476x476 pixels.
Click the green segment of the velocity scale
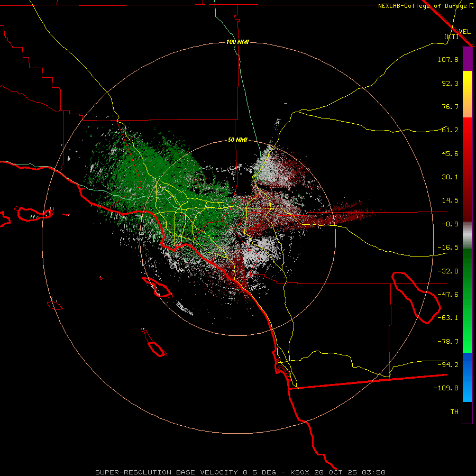click(x=467, y=300)
